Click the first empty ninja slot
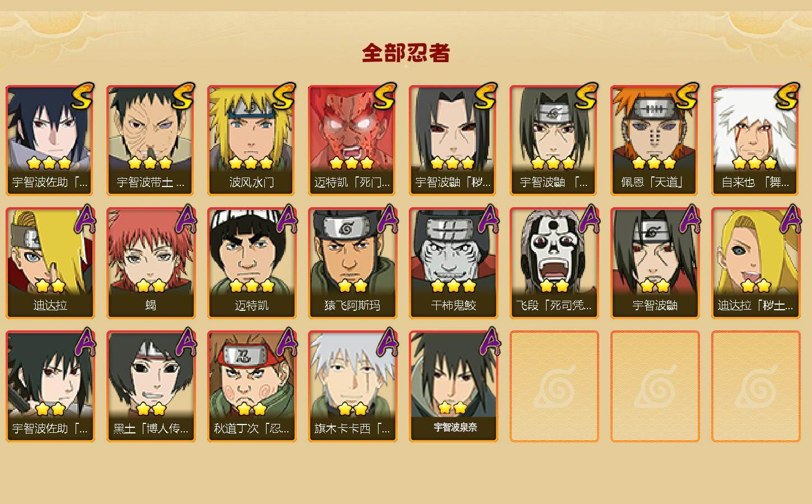The width and height of the screenshot is (812, 504). (x=554, y=386)
